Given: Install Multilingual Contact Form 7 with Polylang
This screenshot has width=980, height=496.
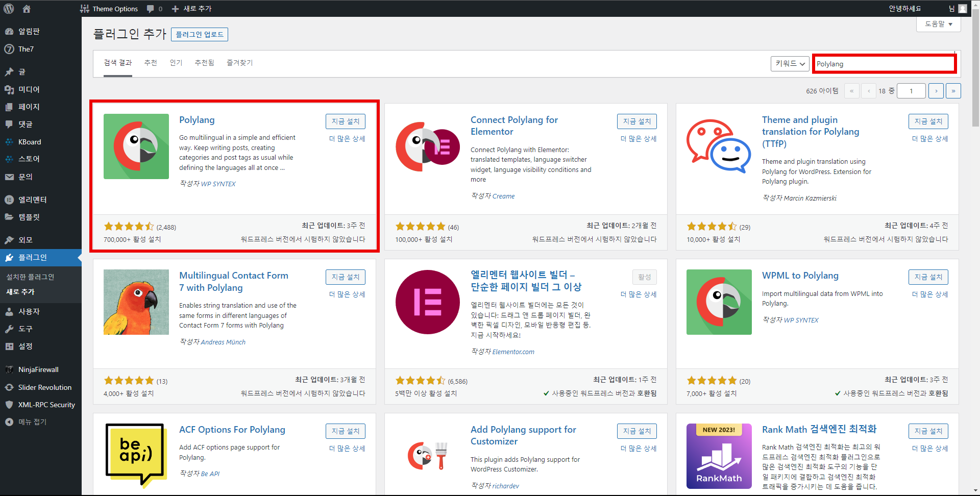Looking at the screenshot, I should click(346, 277).
